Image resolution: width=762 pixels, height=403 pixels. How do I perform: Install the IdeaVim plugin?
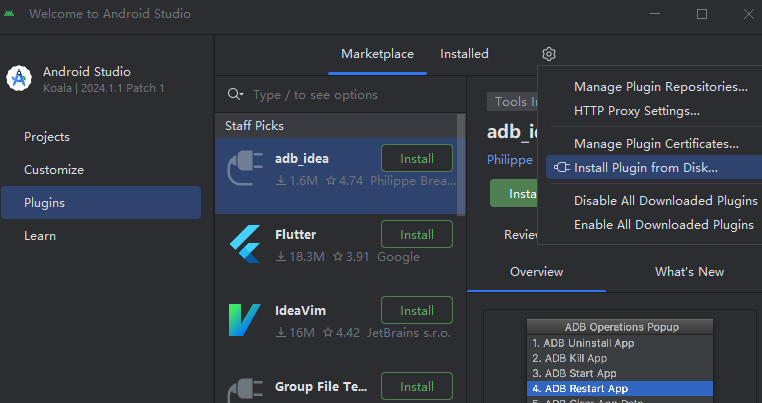pyautogui.click(x=417, y=311)
